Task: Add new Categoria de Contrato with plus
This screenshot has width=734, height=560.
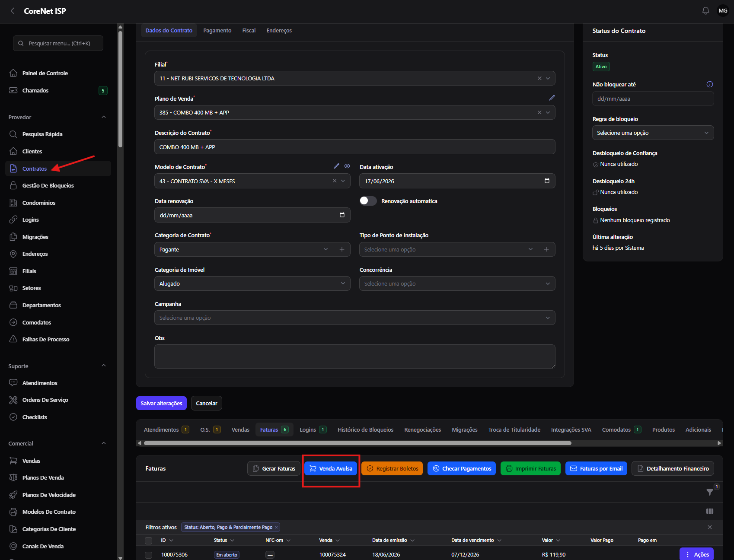Action: click(x=342, y=249)
